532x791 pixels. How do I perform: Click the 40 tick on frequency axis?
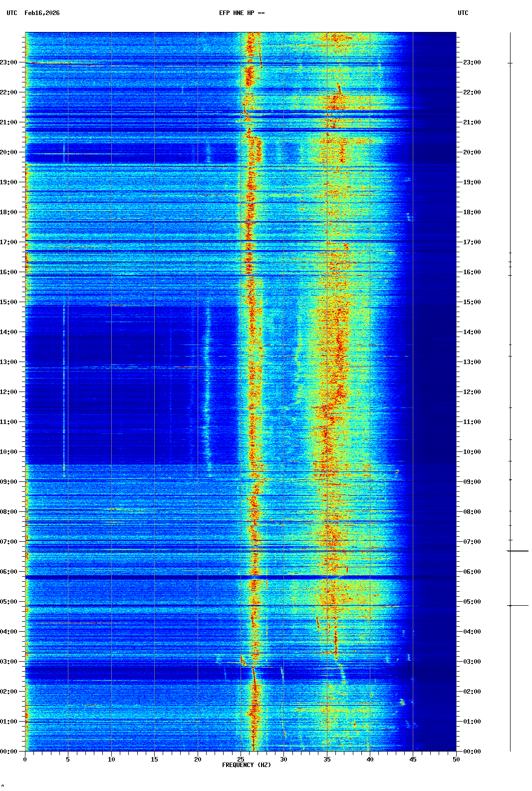click(370, 759)
